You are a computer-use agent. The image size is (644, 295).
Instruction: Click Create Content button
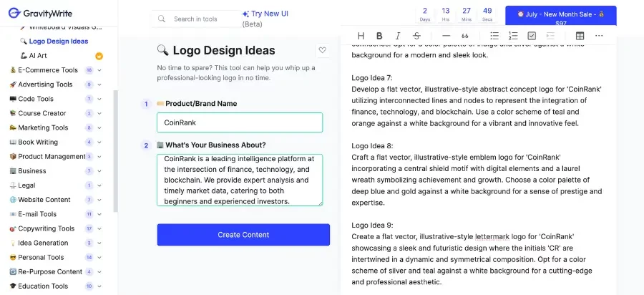click(243, 235)
